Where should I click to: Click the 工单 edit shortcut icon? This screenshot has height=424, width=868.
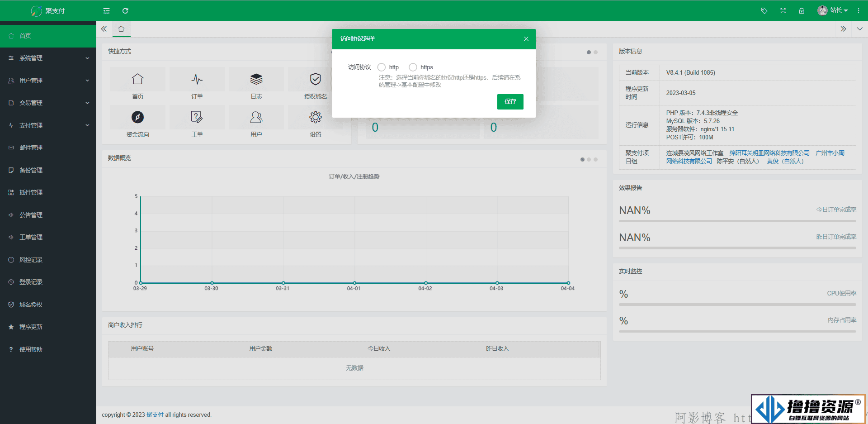click(197, 117)
